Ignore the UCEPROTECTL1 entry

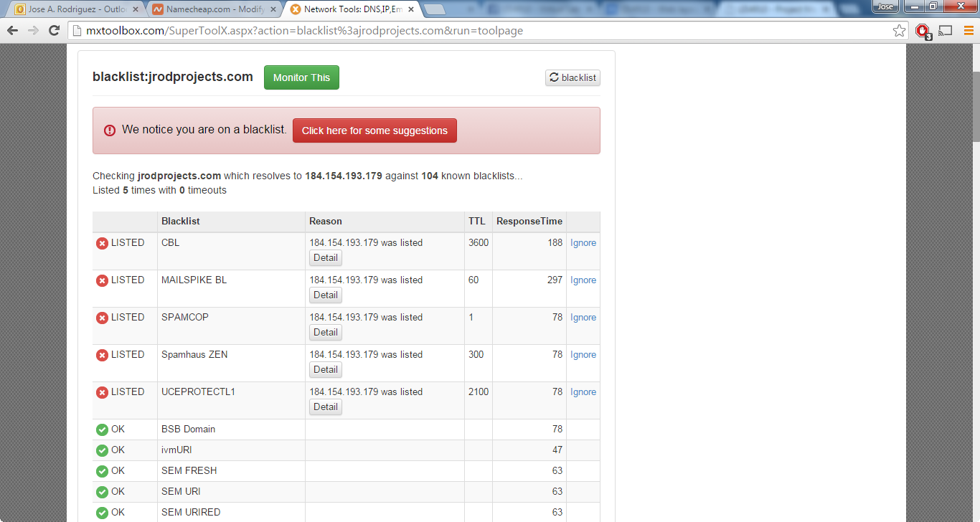583,392
